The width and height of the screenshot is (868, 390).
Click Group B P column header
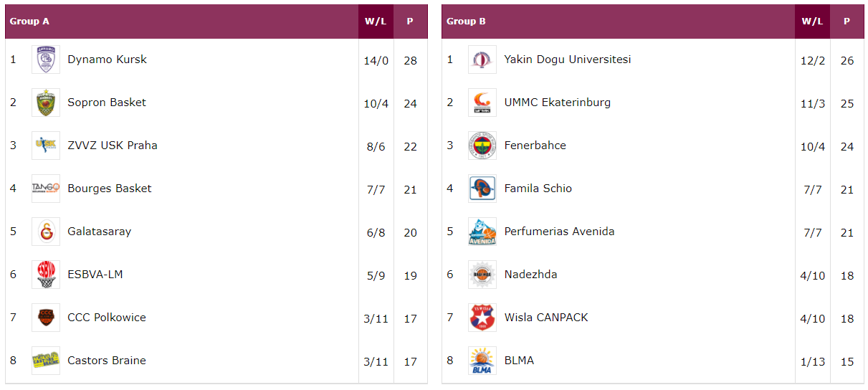coord(847,22)
